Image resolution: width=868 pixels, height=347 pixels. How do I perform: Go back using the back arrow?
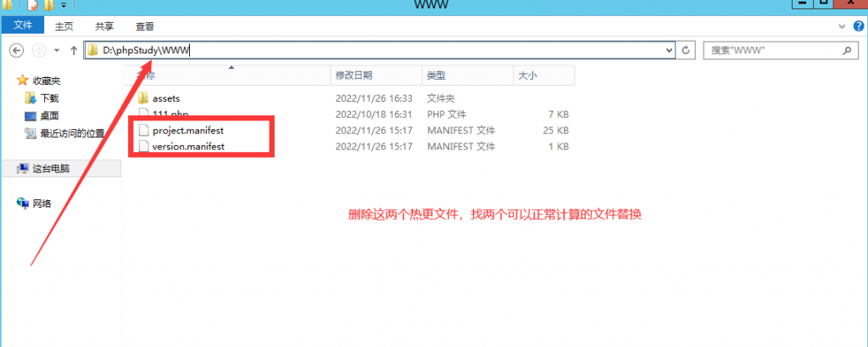17,50
